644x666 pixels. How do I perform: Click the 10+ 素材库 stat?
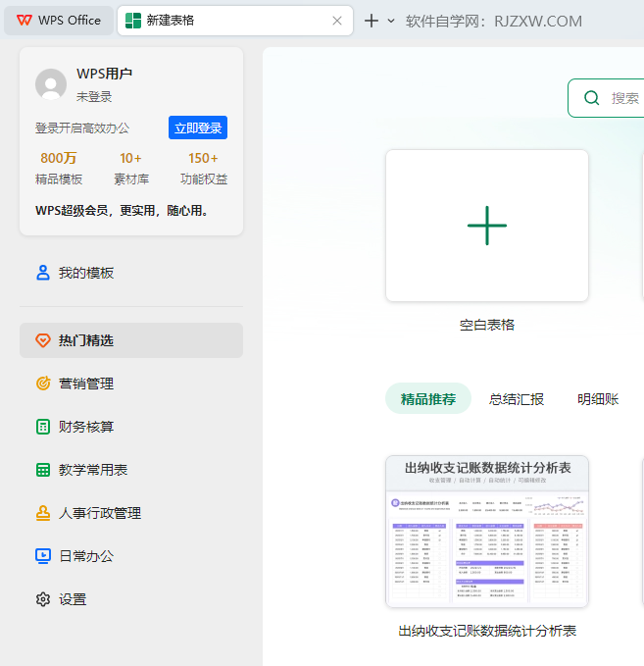[131, 168]
